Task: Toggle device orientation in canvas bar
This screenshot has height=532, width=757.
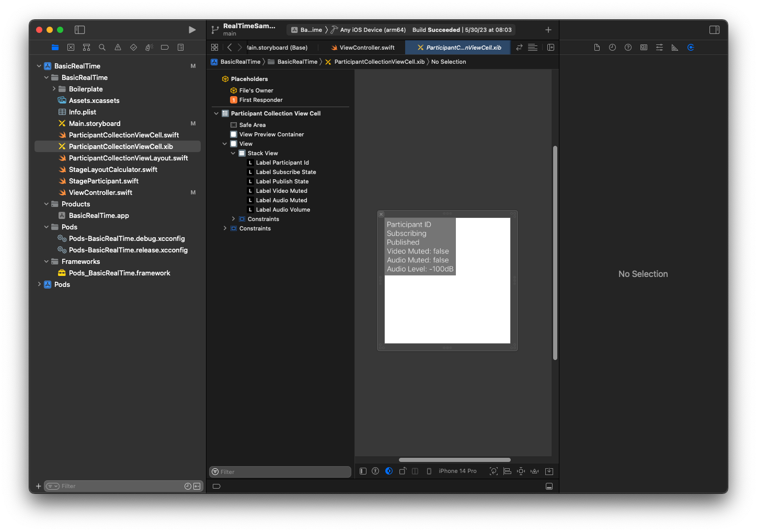Action: point(403,471)
